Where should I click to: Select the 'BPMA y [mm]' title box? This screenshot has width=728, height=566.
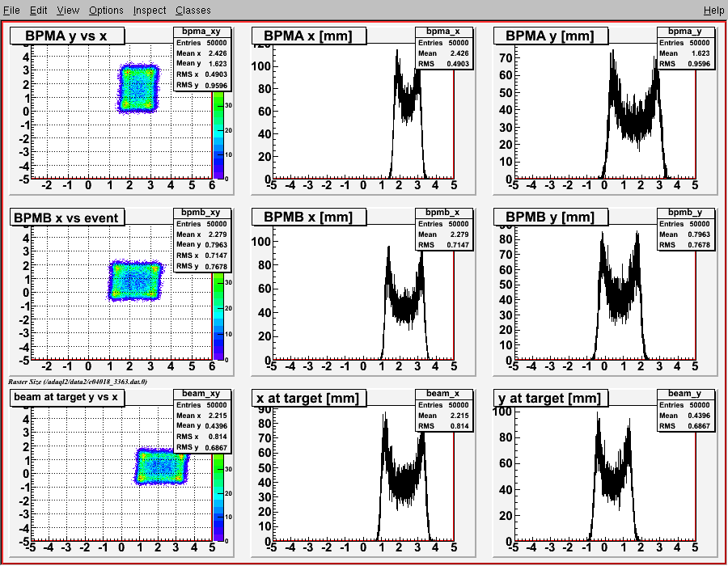pos(550,36)
